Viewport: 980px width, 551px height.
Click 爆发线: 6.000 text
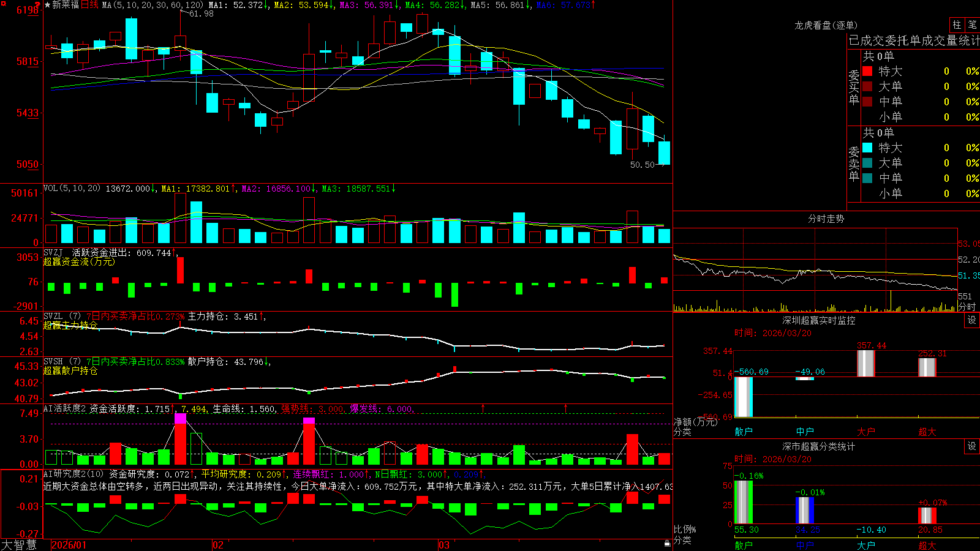click(x=382, y=408)
